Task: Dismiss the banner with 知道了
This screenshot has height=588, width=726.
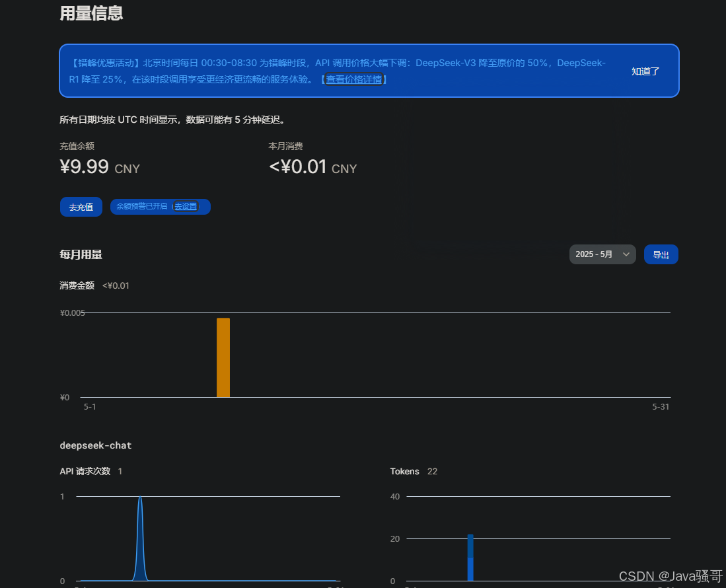Action: point(645,71)
